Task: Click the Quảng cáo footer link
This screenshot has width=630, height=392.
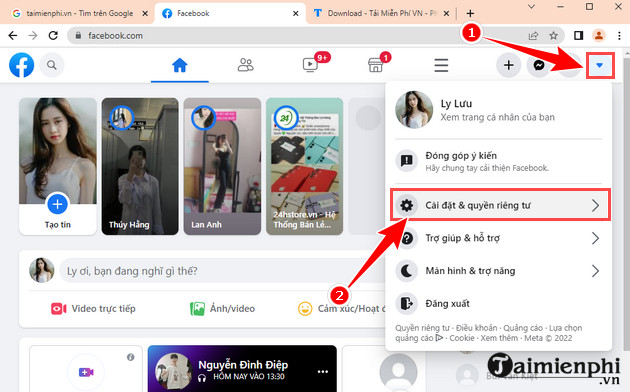Action: (523, 328)
